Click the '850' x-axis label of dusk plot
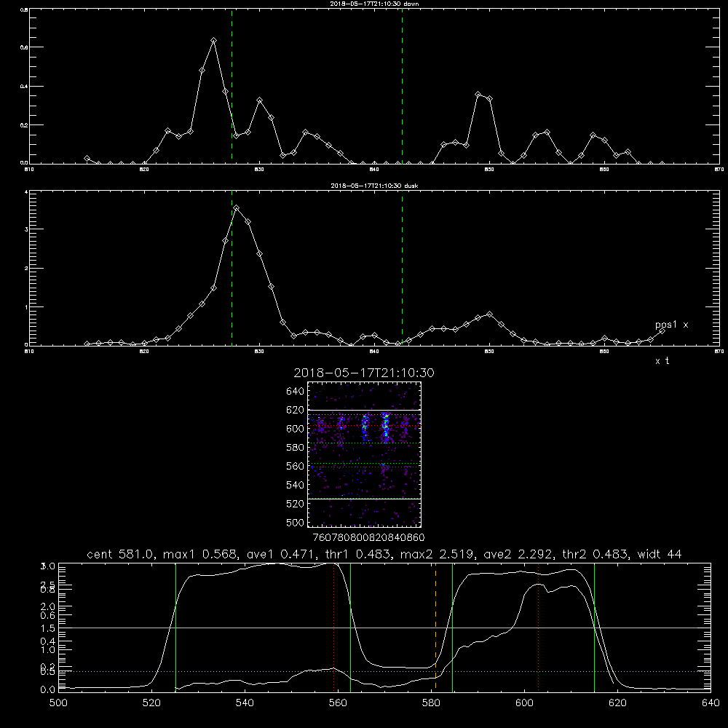Screen dimensions: 728x728 click(489, 352)
